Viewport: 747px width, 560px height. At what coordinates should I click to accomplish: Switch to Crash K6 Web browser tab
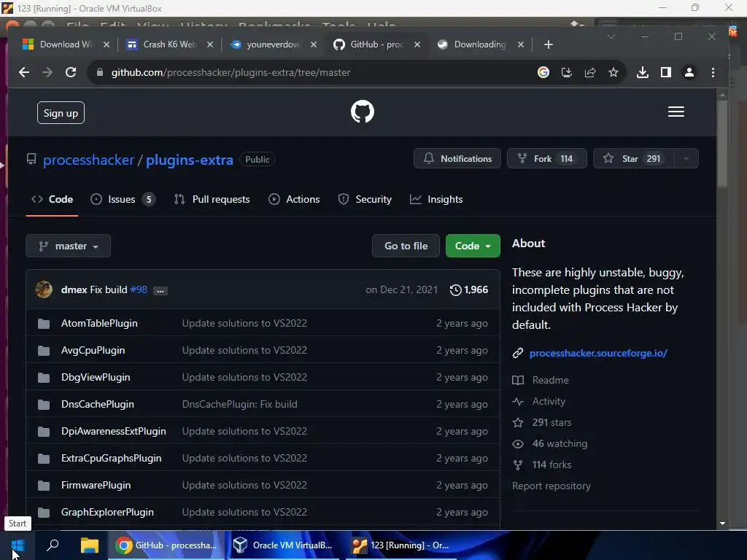point(169,44)
